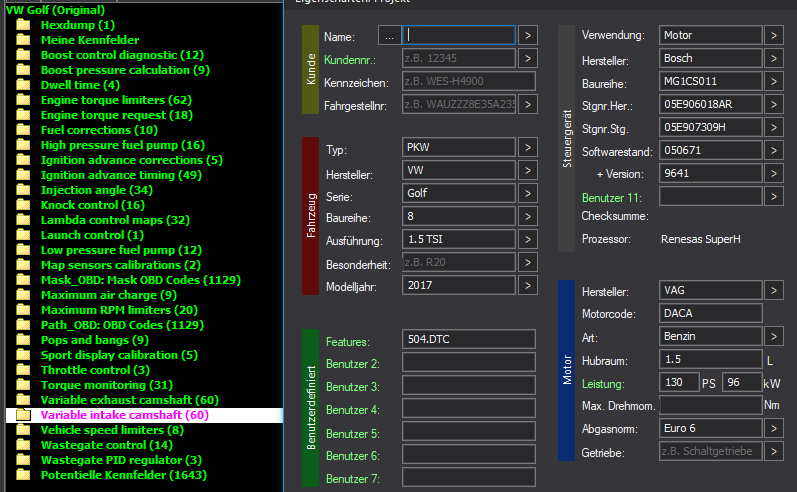Image resolution: width=797 pixels, height=492 pixels.
Task: Click folder icon of Knock control (16)
Action: 23,205
